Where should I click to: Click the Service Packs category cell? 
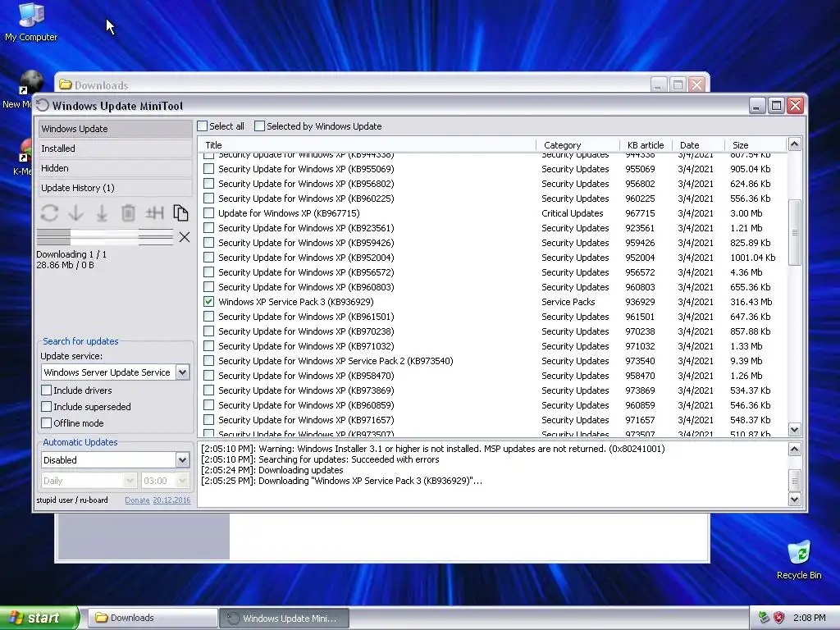point(568,302)
